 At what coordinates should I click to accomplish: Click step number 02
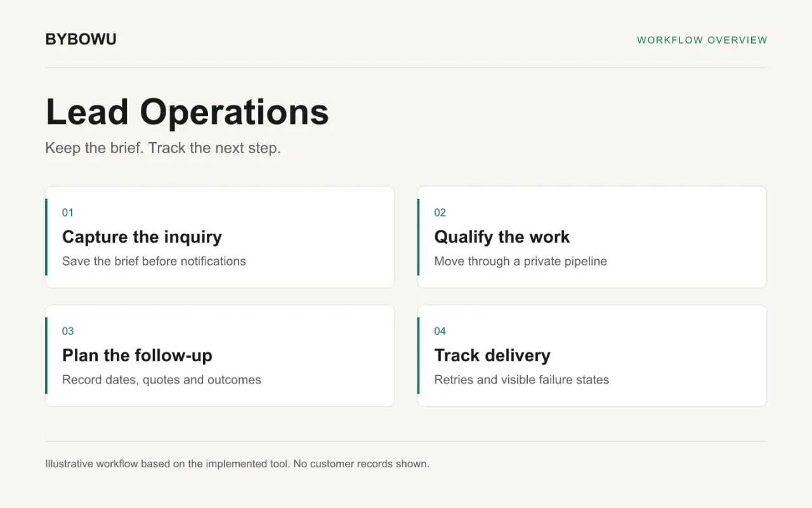coord(440,213)
